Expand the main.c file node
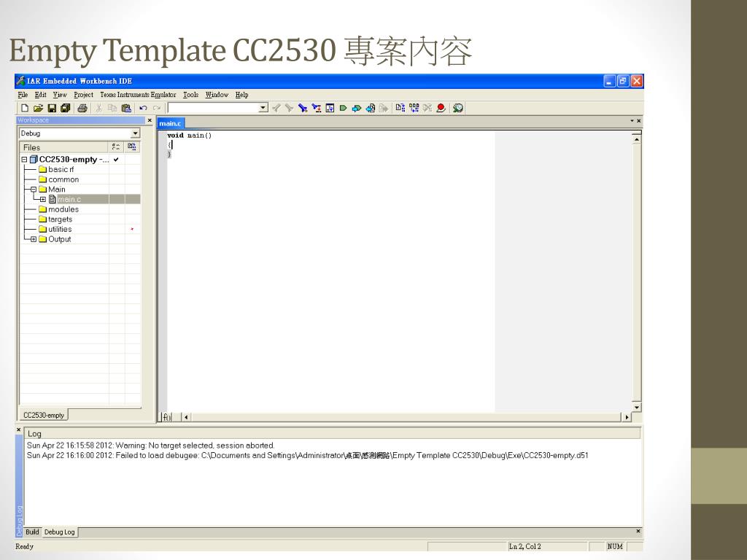 pyautogui.click(x=43, y=200)
